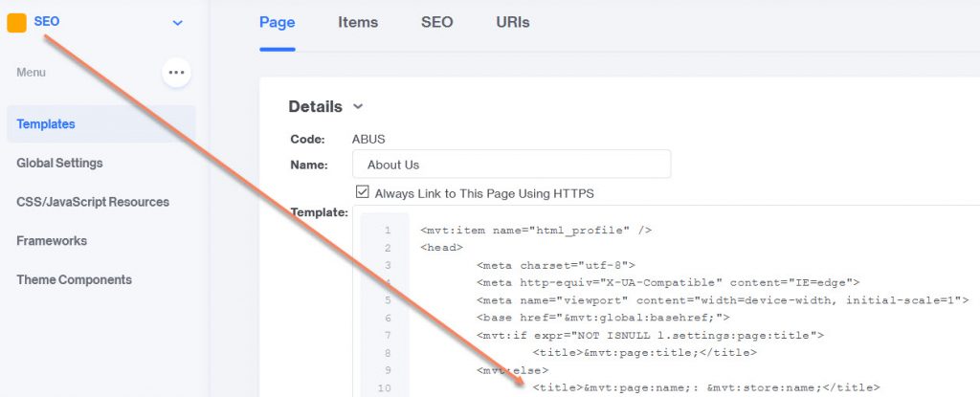Open CSS/JavaScript Resources
The image size is (980, 397).
93,202
